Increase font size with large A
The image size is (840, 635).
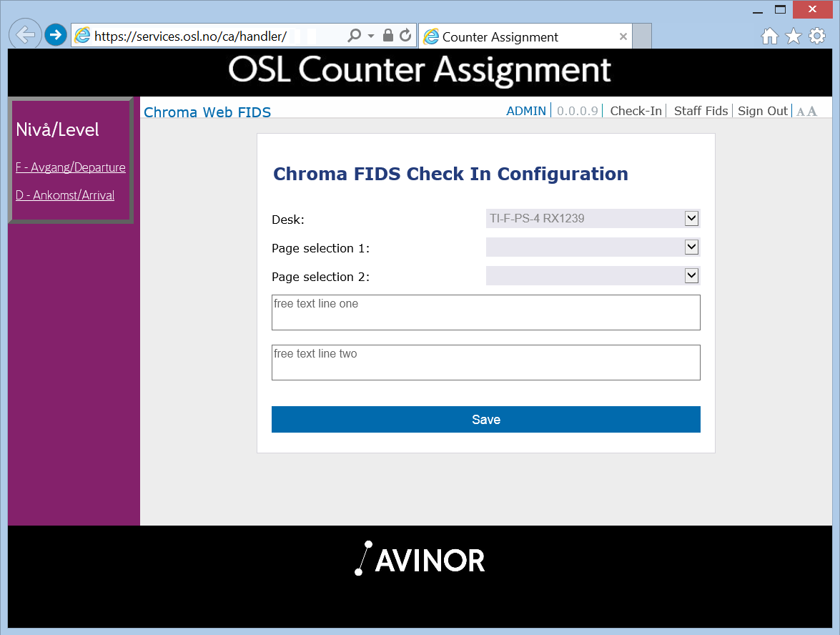(x=812, y=112)
